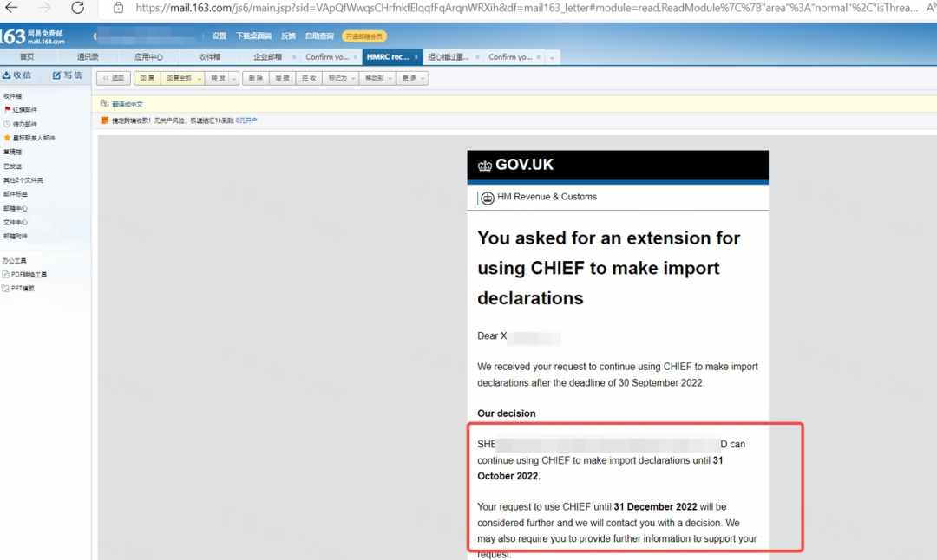Screen dimensions: 937x560
Task: Open the 反馈 feedback link
Action: (x=288, y=36)
